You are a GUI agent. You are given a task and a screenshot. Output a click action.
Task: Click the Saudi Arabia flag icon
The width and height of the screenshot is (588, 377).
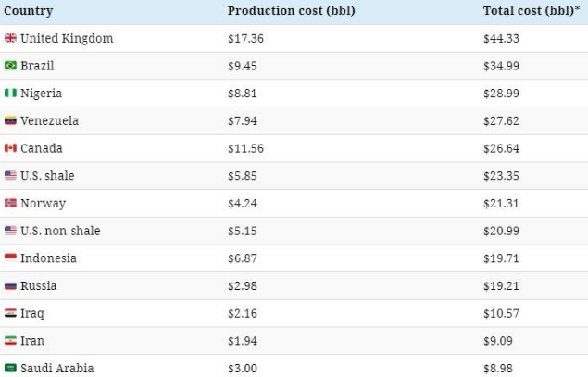(10, 369)
